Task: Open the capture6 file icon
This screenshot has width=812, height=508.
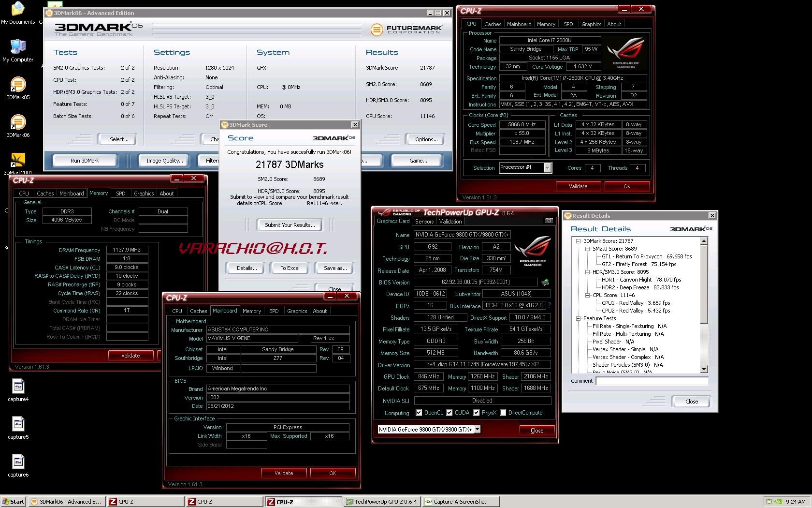Action: pos(18,465)
